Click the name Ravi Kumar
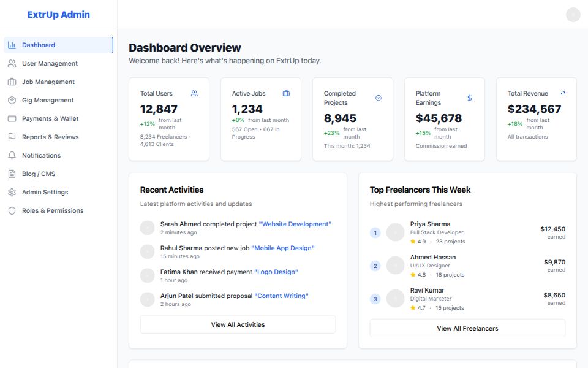The width and height of the screenshot is (588, 368). (427, 290)
